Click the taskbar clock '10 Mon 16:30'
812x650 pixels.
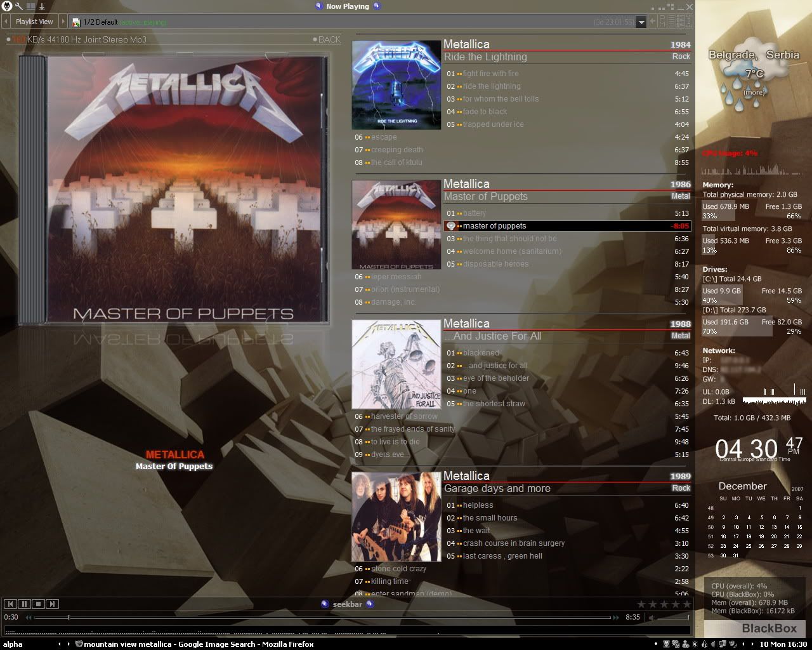point(783,644)
